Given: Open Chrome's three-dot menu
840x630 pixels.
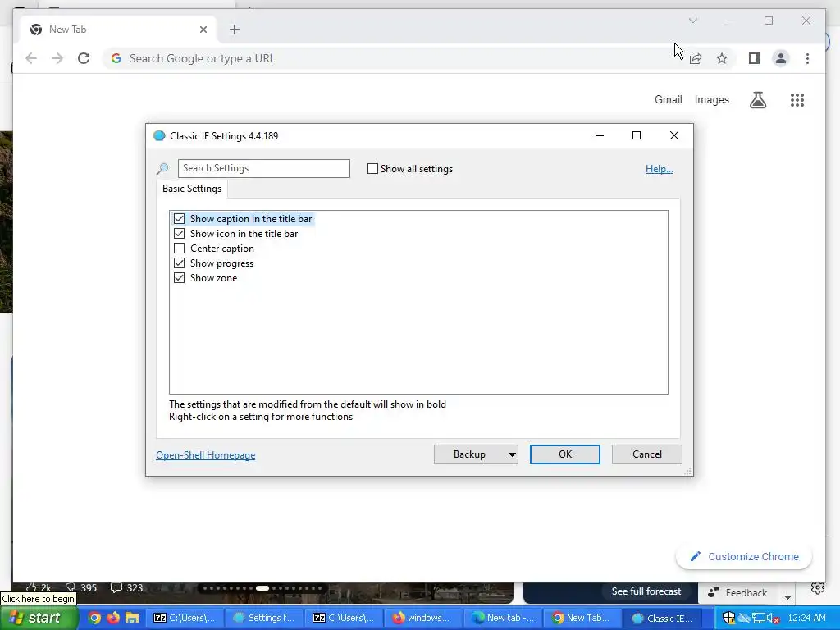Looking at the screenshot, I should [807, 58].
